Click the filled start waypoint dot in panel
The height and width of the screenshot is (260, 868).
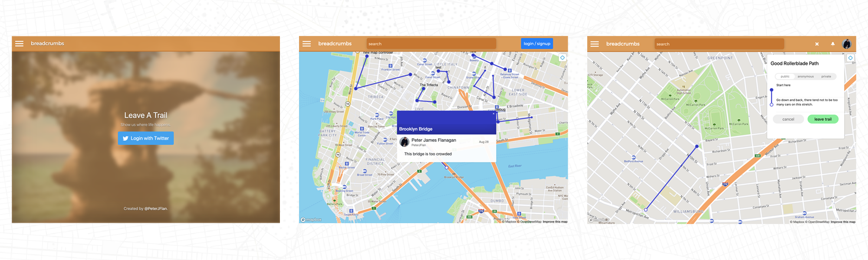772,90
